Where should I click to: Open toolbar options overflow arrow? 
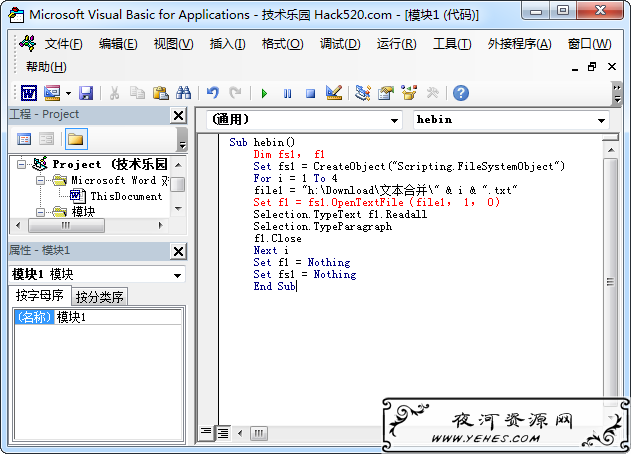(617, 93)
